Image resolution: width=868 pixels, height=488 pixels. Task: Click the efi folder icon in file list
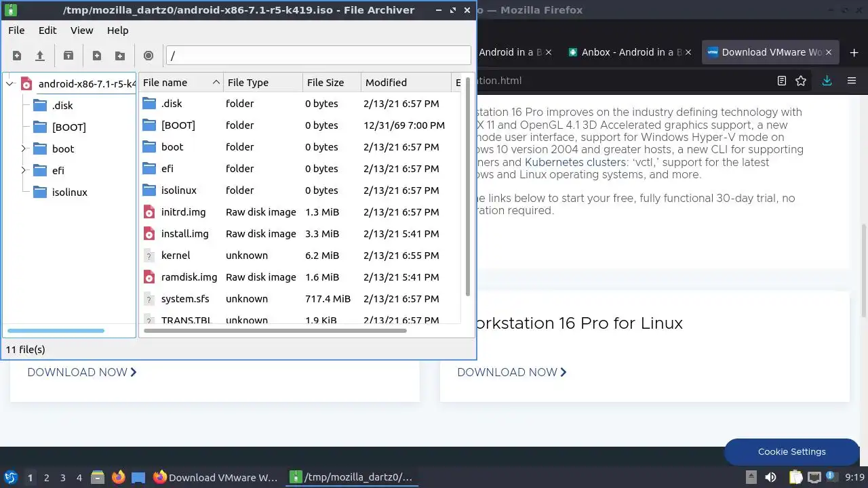149,169
